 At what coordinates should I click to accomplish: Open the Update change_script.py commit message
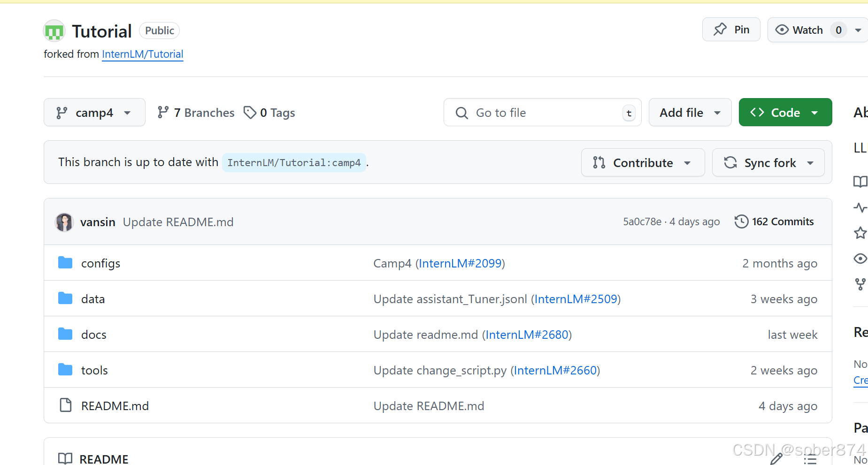pyautogui.click(x=440, y=370)
